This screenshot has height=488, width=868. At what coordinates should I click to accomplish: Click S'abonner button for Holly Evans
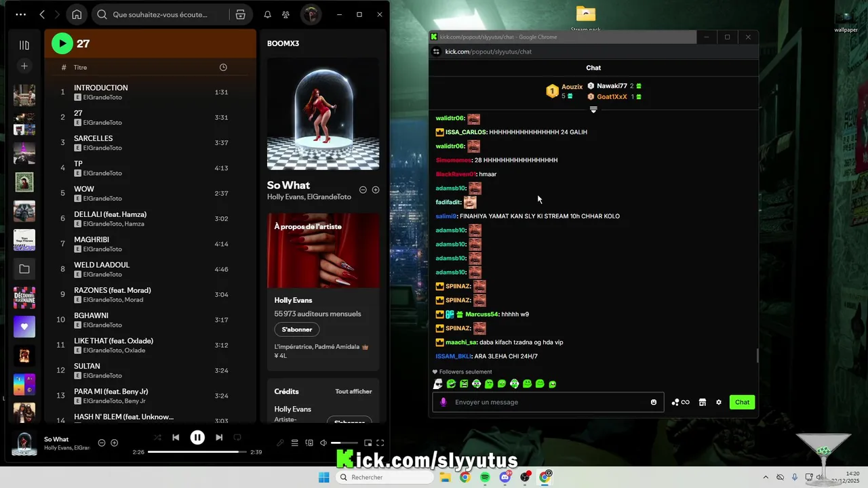[297, 329]
